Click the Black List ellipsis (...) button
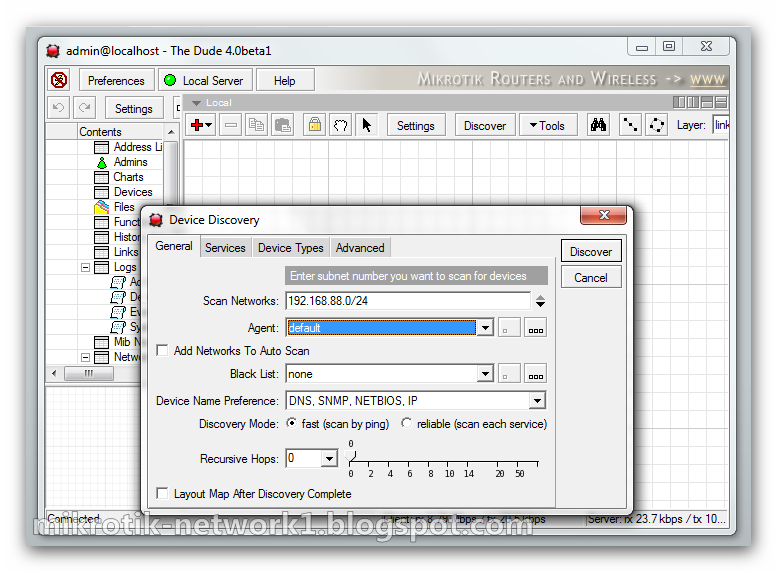The image size is (777, 572). click(535, 373)
